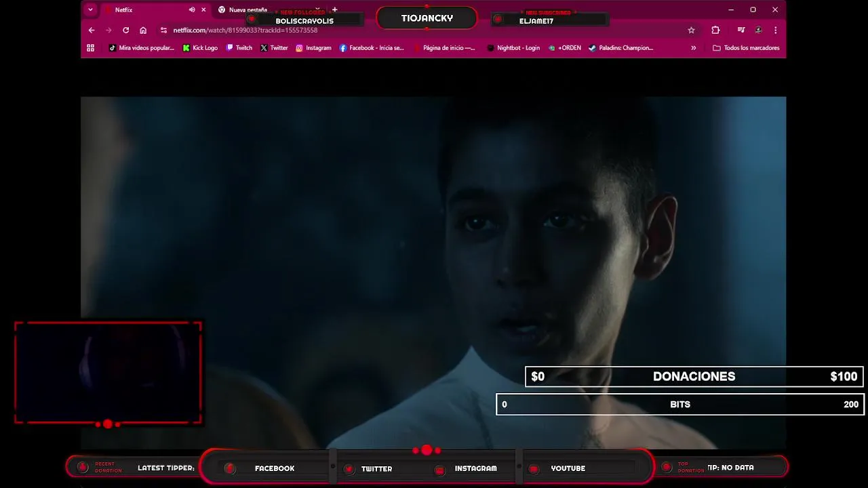Bookmark this page with the star icon
This screenshot has width=868, height=488.
(691, 30)
